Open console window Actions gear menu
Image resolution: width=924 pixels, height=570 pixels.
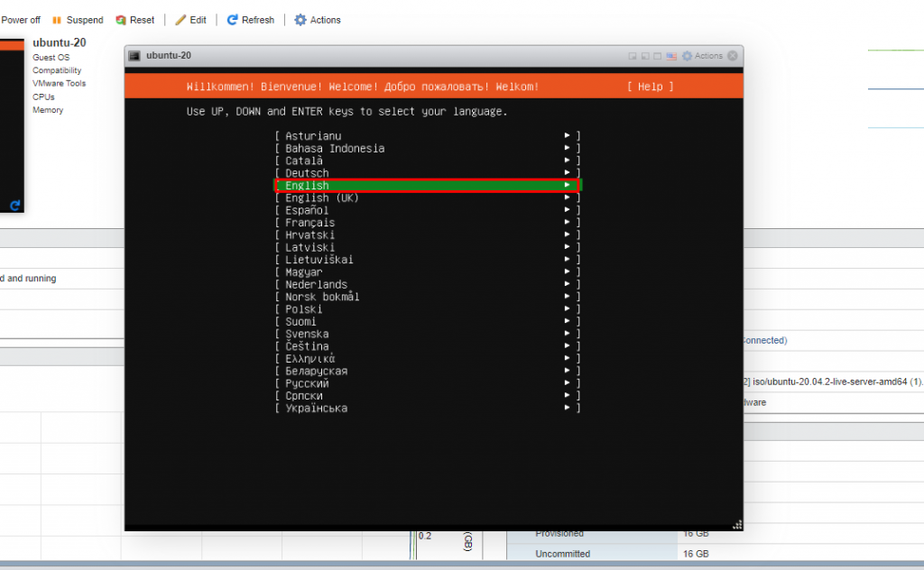pyautogui.click(x=688, y=56)
